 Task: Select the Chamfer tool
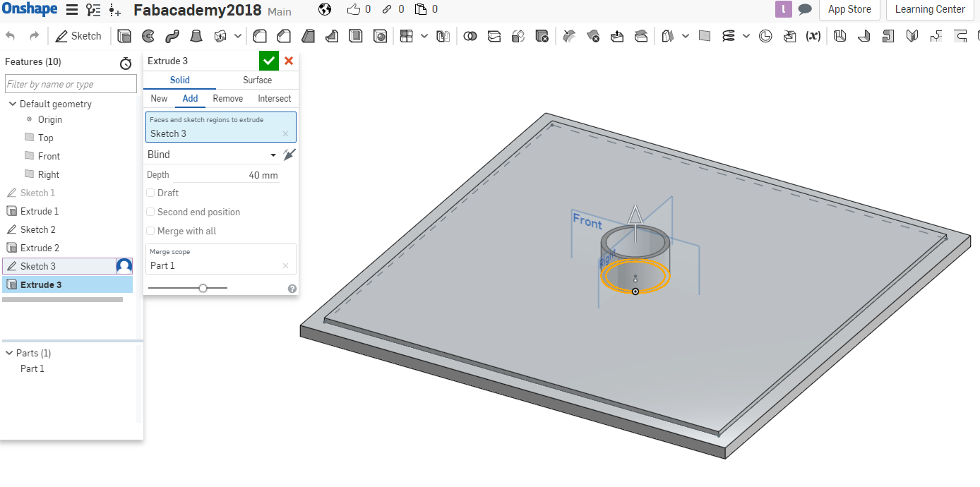pos(284,36)
